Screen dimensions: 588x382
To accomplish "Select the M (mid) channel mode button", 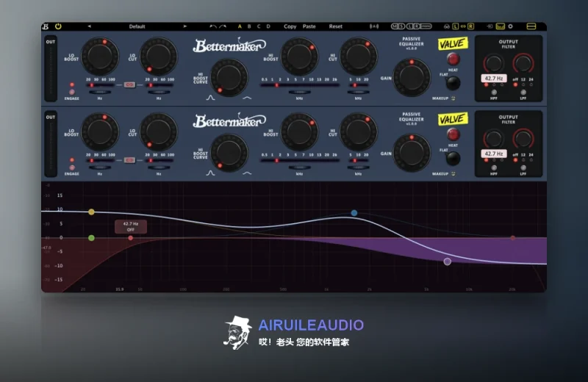I will pos(394,26).
